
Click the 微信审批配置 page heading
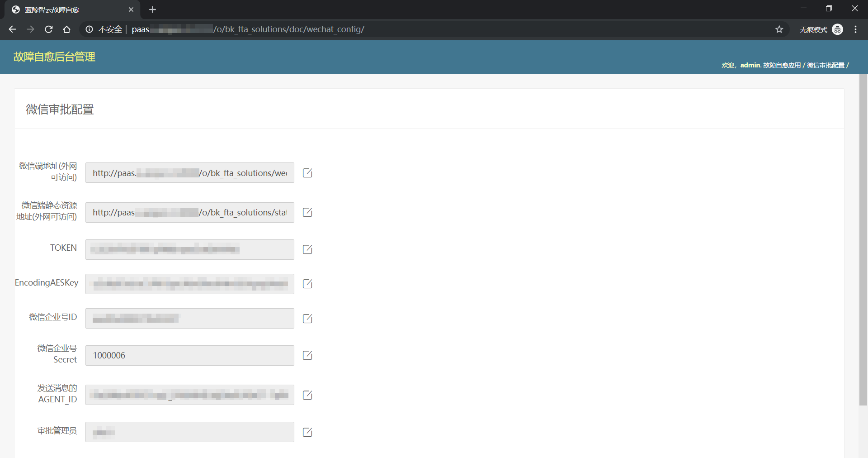pyautogui.click(x=60, y=110)
